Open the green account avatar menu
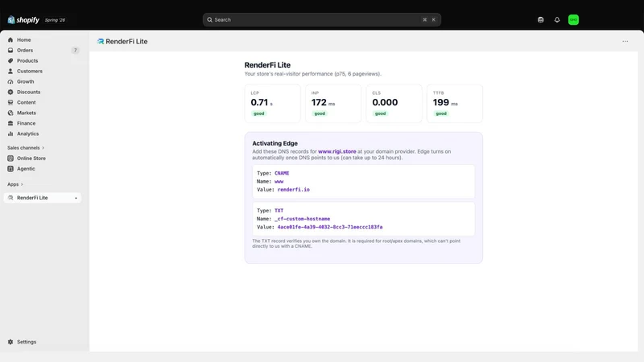The height and width of the screenshot is (362, 644). point(573,19)
